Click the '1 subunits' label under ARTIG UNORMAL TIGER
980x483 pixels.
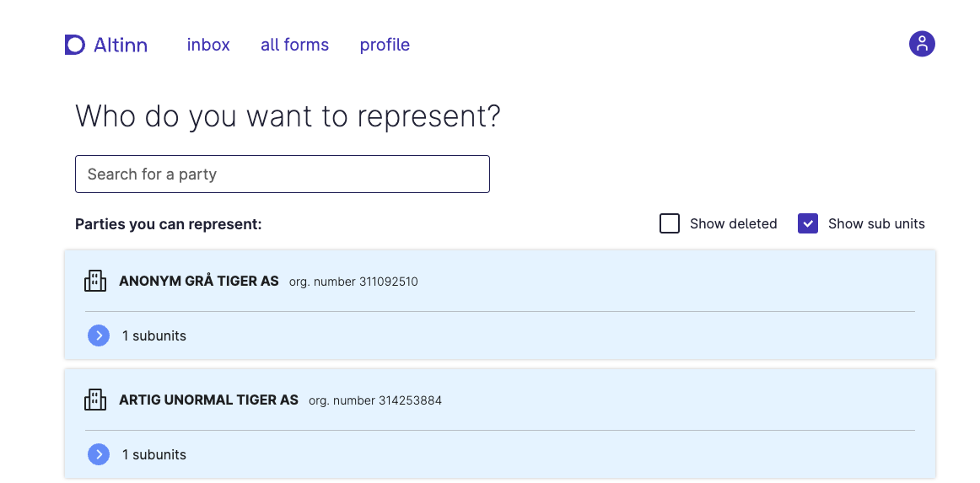(x=154, y=454)
